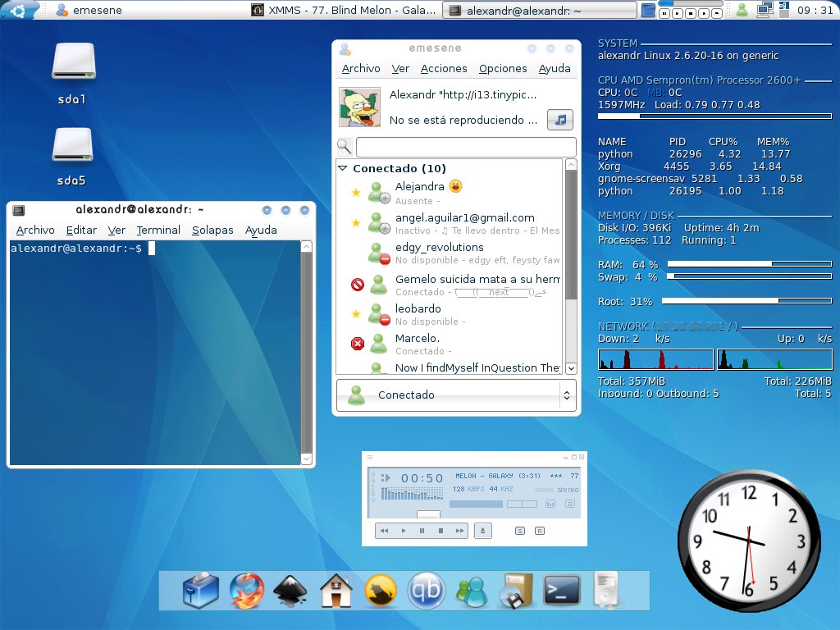Open Acciones menu in emesene
Screen dimensions: 840x630
point(444,69)
